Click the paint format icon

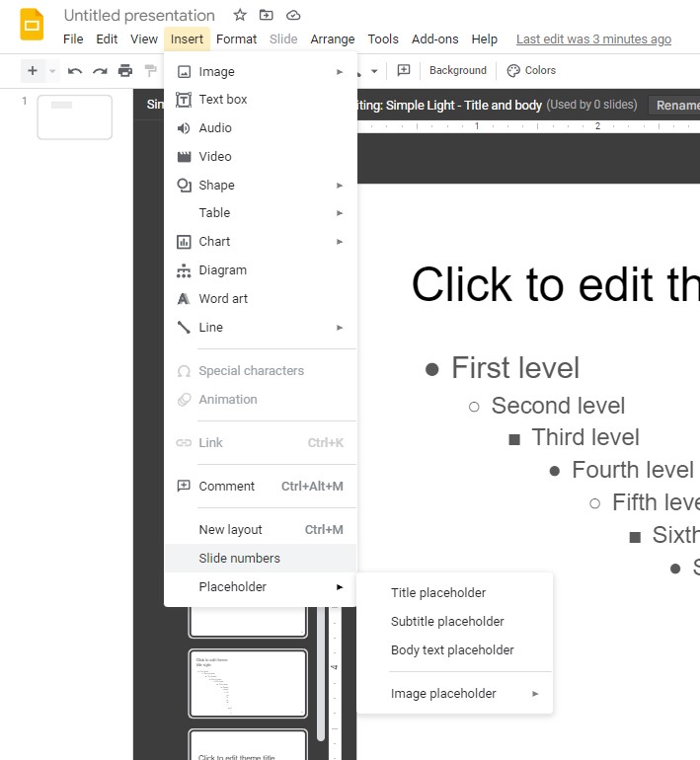151,71
